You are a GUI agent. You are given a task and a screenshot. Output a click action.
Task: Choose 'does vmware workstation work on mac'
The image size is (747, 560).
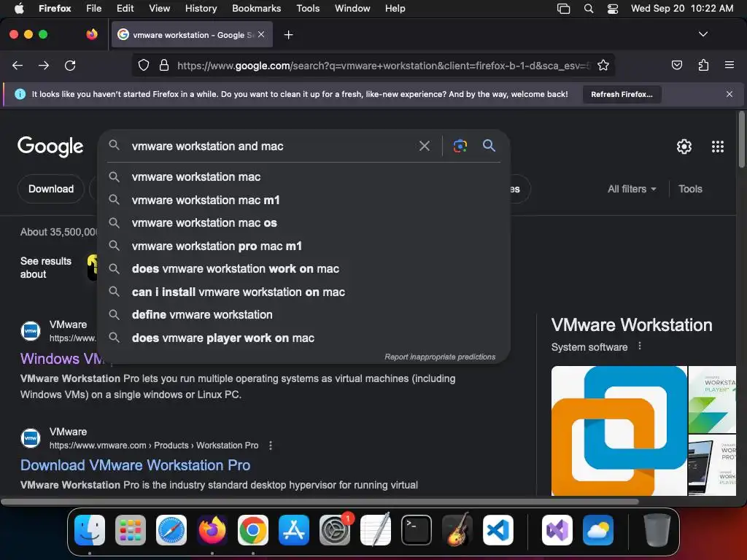pos(303,268)
